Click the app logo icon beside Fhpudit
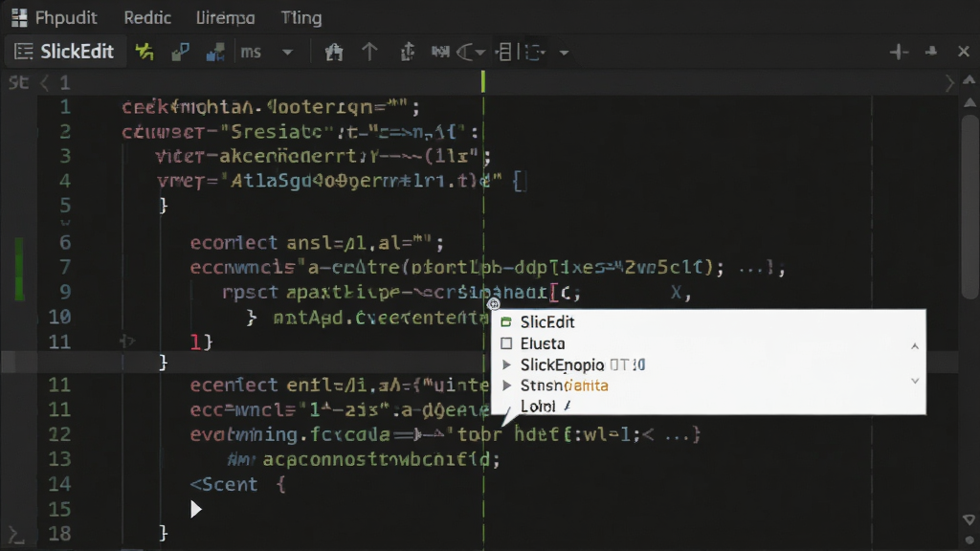The width and height of the screenshot is (980, 551). click(19, 17)
